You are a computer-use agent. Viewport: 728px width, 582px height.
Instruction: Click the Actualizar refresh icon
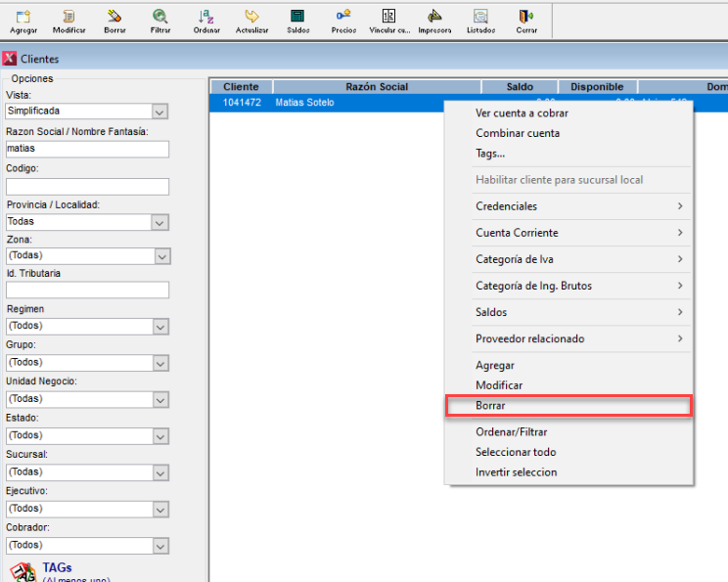(x=251, y=17)
